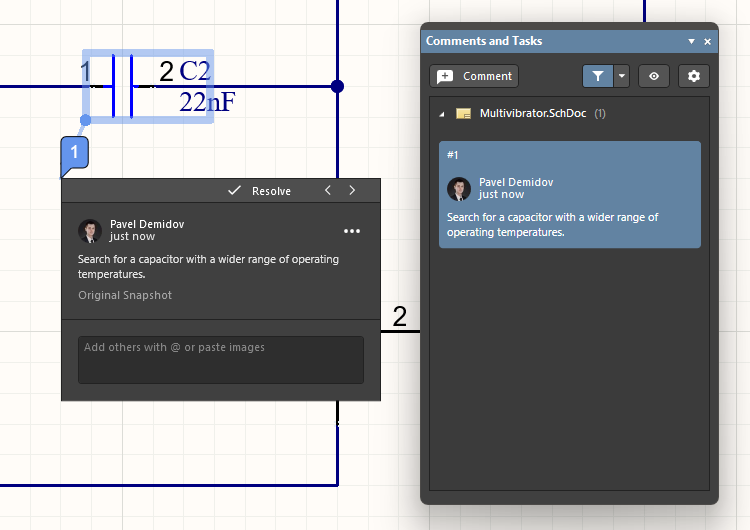Select the C2 capacitor symbol on the schematic

tap(122, 86)
